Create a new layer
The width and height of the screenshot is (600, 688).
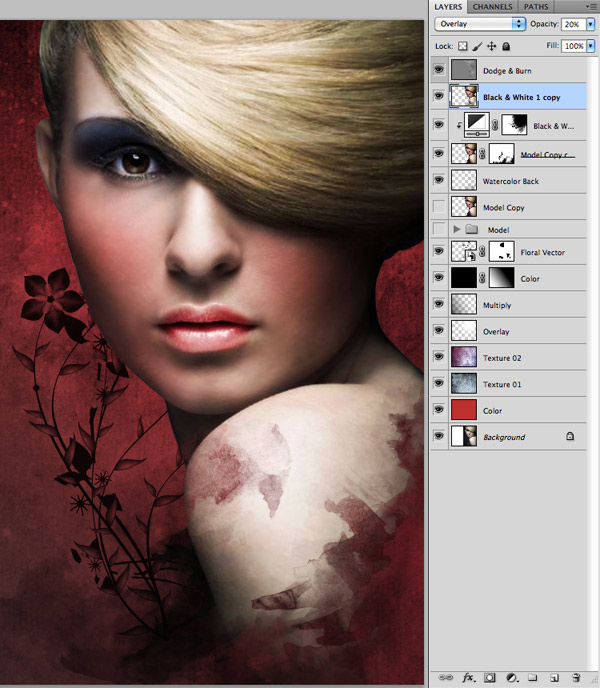pyautogui.click(x=555, y=677)
